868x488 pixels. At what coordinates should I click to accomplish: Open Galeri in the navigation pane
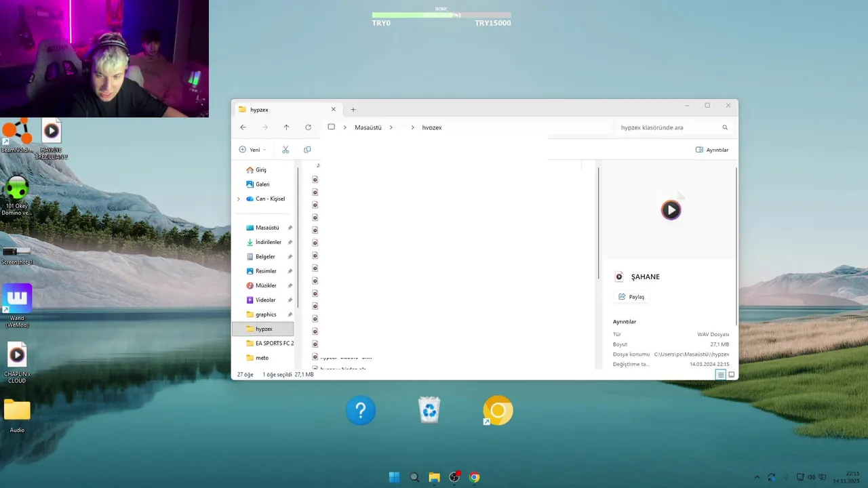pos(262,184)
